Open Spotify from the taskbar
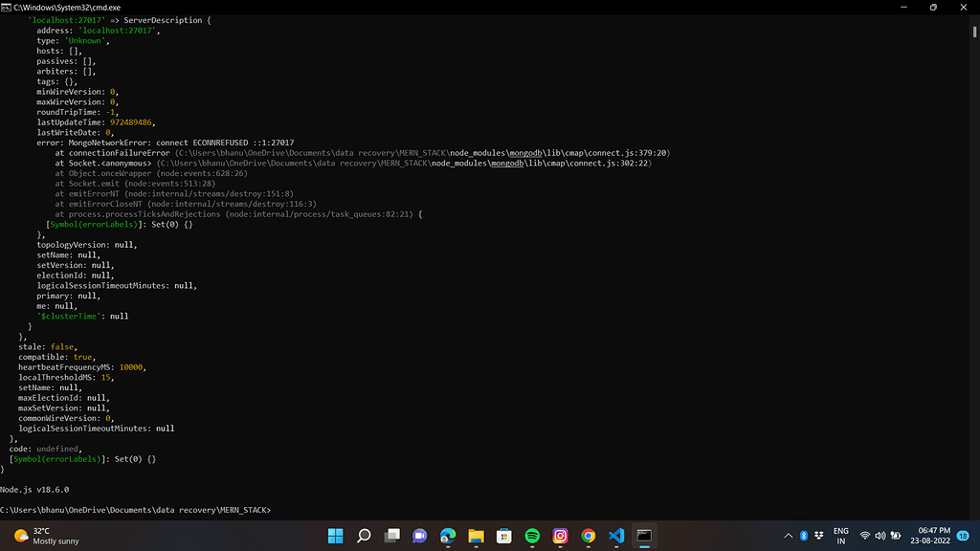The height and width of the screenshot is (551, 980). [x=532, y=536]
